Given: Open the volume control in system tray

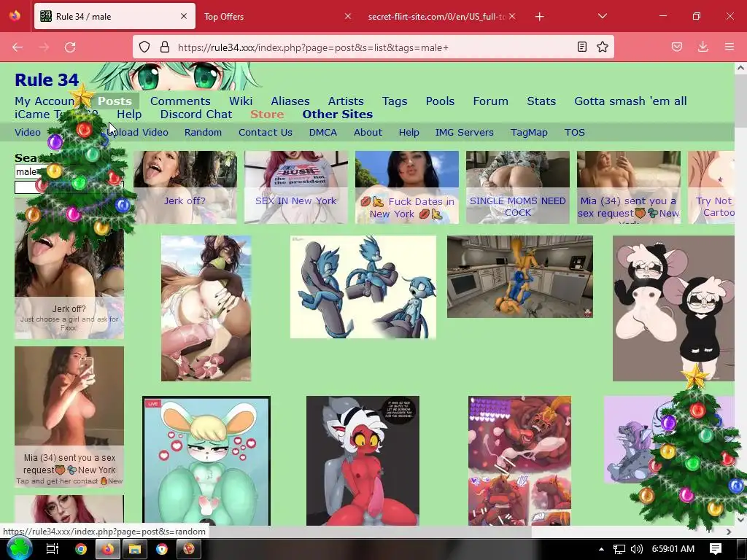Looking at the screenshot, I should pyautogui.click(x=636, y=549).
